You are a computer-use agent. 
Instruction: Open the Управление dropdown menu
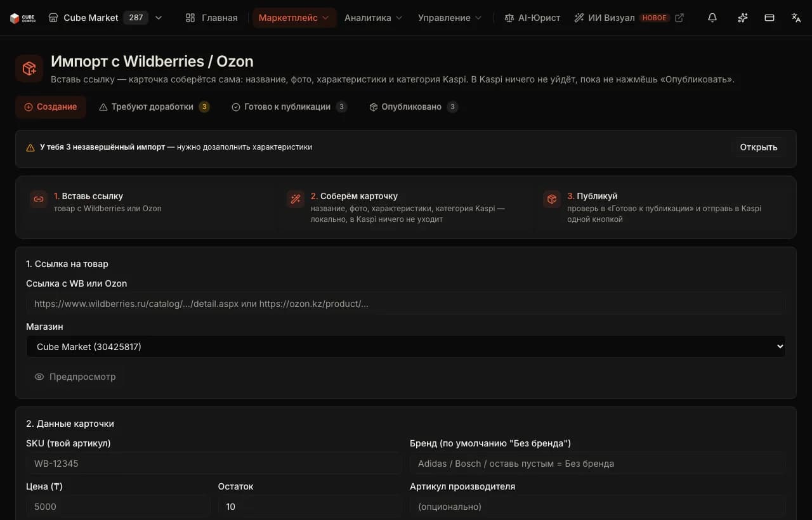click(x=449, y=18)
